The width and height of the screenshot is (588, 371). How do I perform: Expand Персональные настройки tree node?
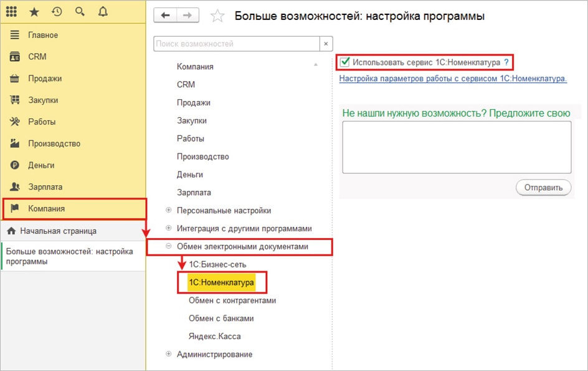pyautogui.click(x=169, y=211)
